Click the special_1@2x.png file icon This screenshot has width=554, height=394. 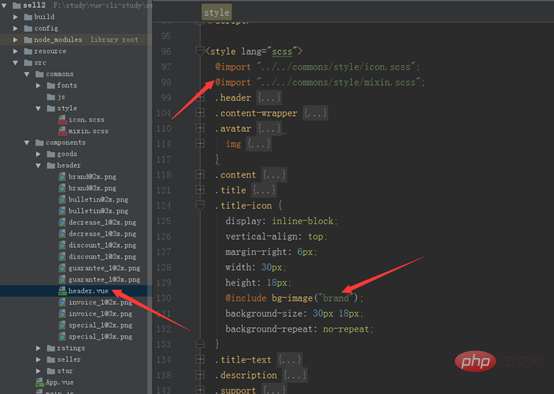63,325
